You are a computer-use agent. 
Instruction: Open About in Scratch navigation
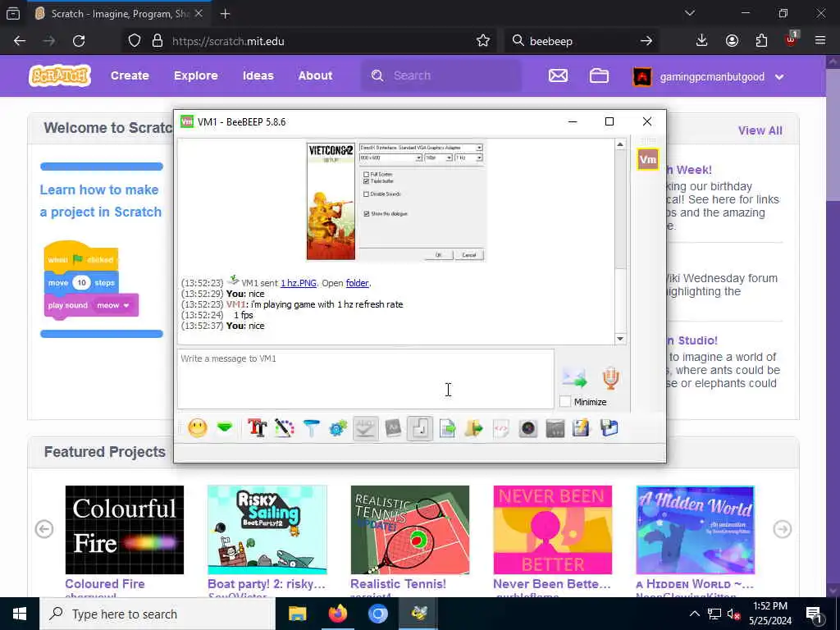click(x=315, y=75)
